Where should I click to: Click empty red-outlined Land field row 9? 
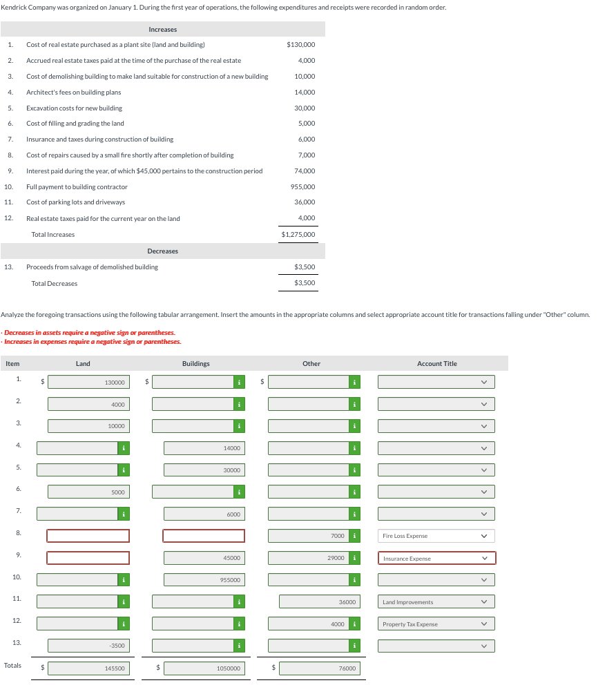tap(88, 558)
